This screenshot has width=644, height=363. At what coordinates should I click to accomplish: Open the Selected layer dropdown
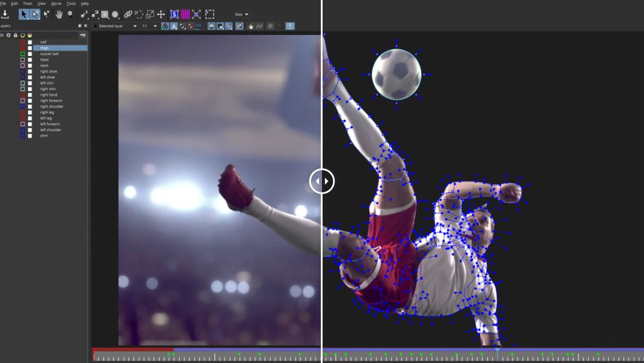coord(115,26)
